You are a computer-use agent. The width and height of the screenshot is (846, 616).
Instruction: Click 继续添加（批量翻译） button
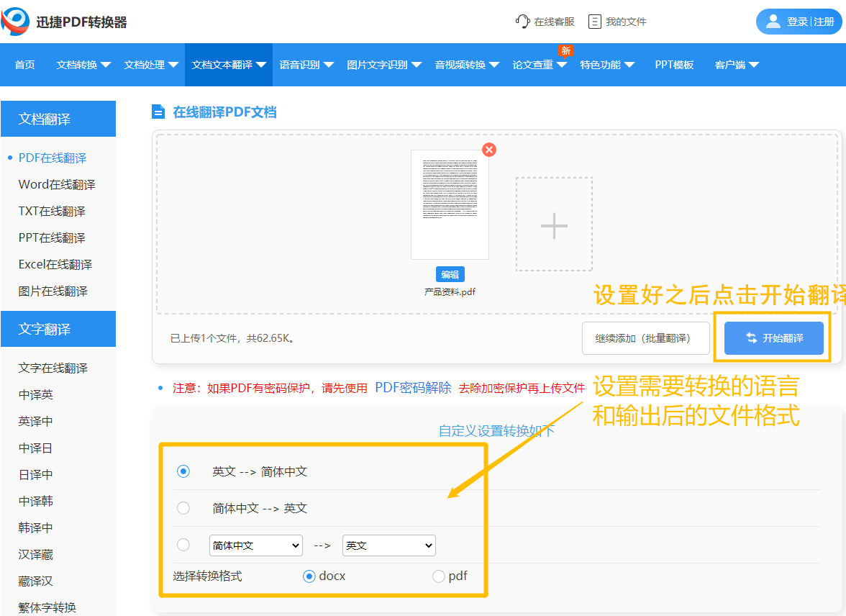(645, 338)
